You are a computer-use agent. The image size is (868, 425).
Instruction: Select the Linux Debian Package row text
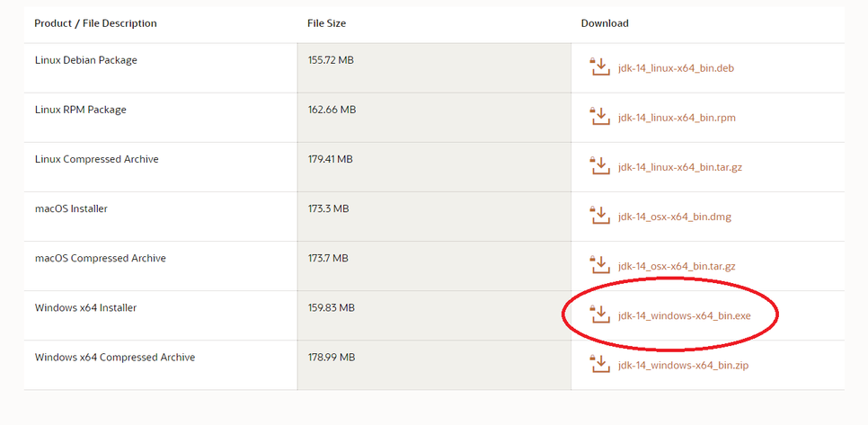pos(85,60)
